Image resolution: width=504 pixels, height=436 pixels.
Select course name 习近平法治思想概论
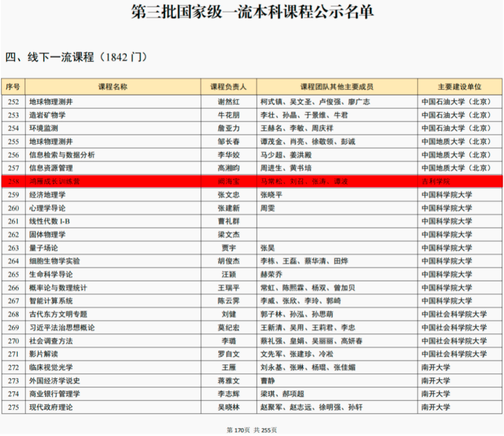tap(62, 327)
